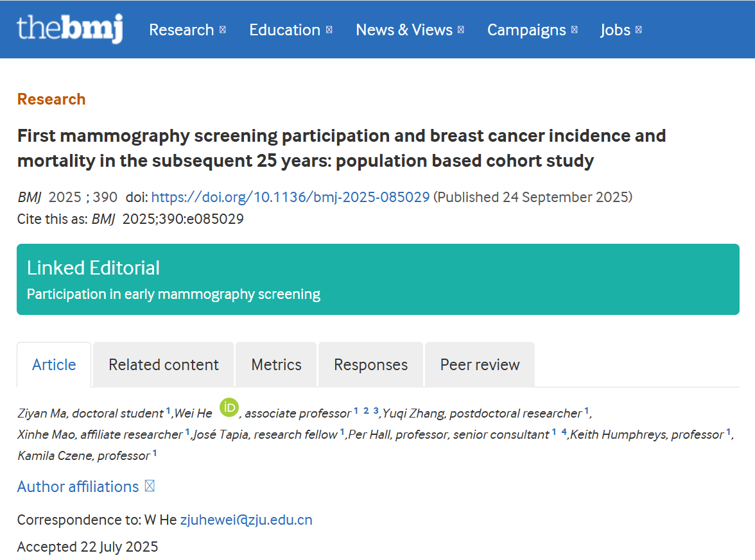
Task: Open the linked editorial on early mammography screening
Action: 173,294
